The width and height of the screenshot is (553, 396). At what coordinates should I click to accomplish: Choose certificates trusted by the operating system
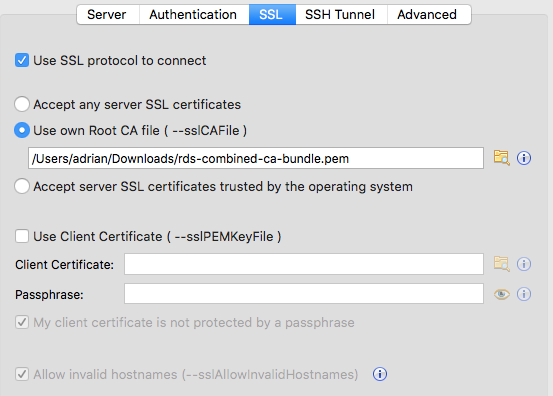22,186
